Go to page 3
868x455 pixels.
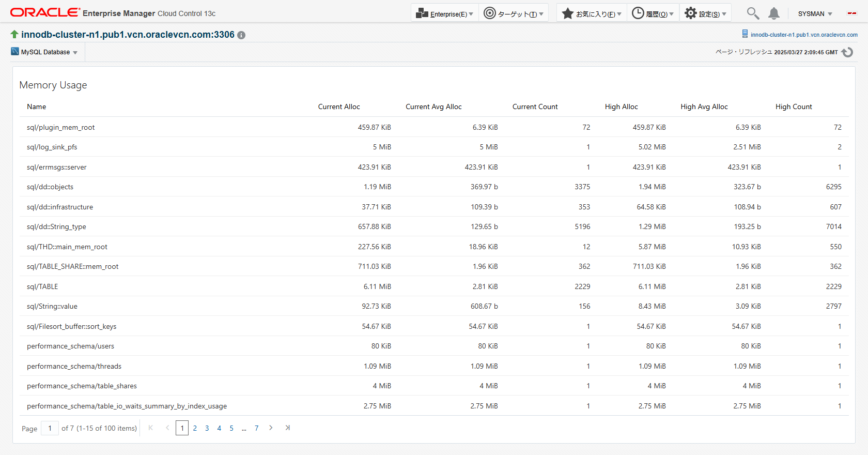point(207,428)
